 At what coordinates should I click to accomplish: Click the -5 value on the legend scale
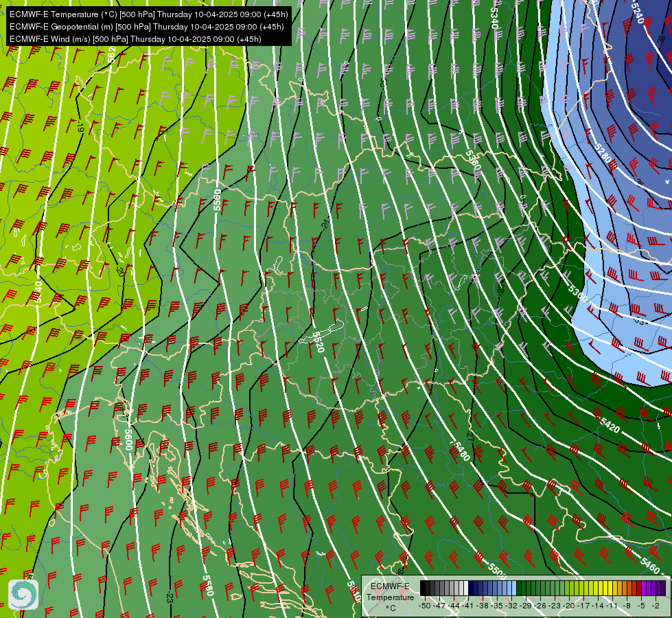click(641, 606)
